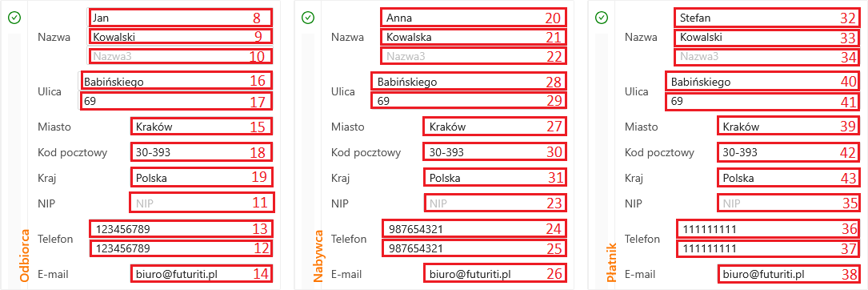Click the Miasto field in Nabywca panel
The image size is (868, 290).
point(495,127)
